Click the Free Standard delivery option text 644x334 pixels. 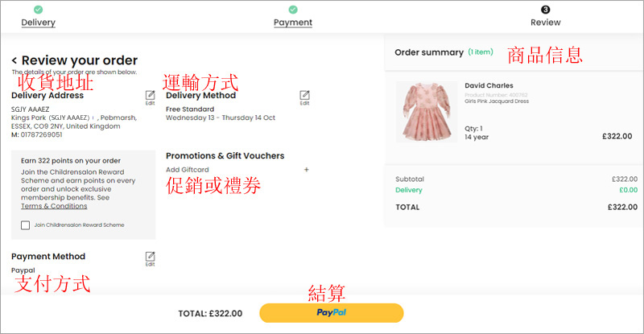click(190, 109)
